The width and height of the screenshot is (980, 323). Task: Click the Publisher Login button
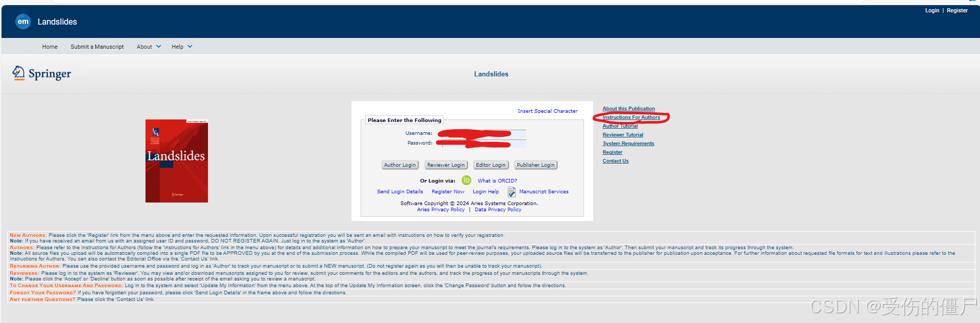(536, 165)
